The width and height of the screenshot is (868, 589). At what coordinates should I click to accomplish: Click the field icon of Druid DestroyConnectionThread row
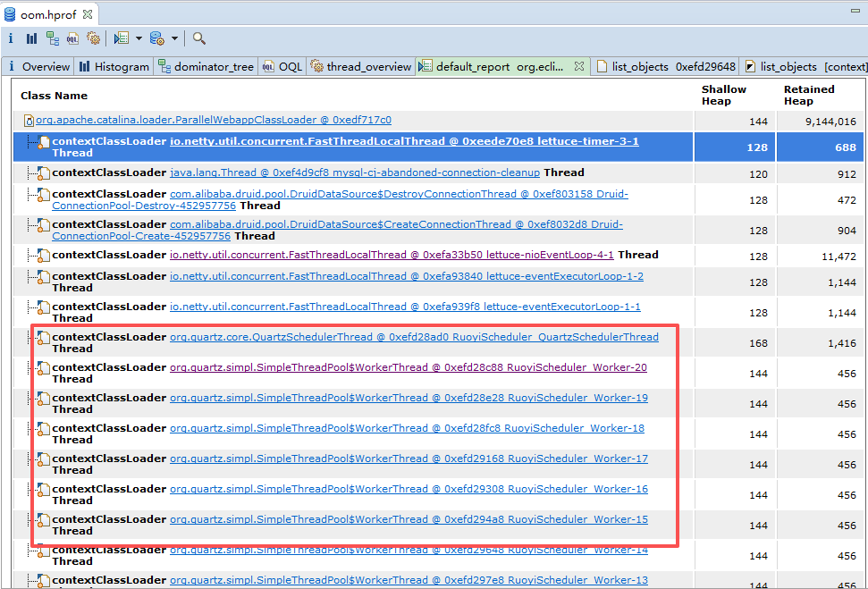click(x=43, y=196)
